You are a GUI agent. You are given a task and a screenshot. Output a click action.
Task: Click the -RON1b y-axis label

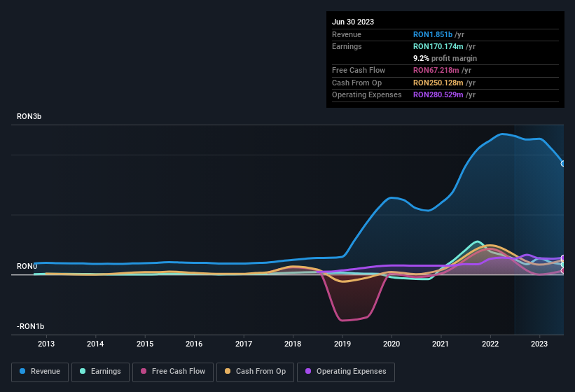(30, 326)
